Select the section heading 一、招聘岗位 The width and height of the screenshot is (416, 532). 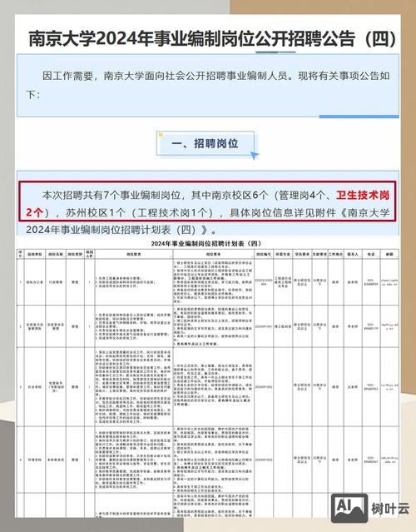tap(205, 143)
